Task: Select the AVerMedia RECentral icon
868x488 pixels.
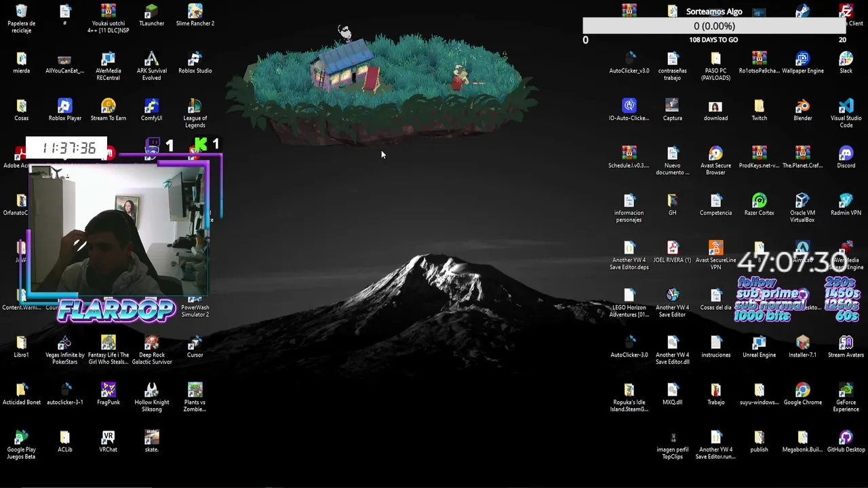Action: click(x=108, y=59)
